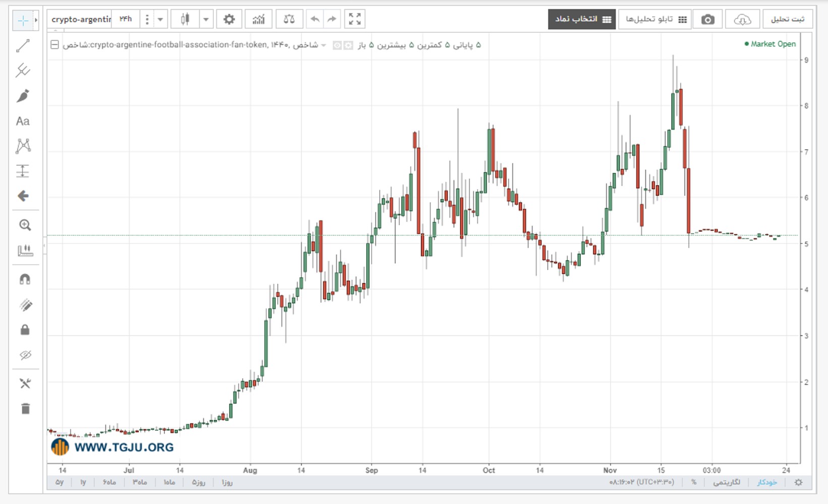This screenshot has height=504, width=828.
Task: Toggle the legend series visibility eye
Action: click(x=337, y=45)
